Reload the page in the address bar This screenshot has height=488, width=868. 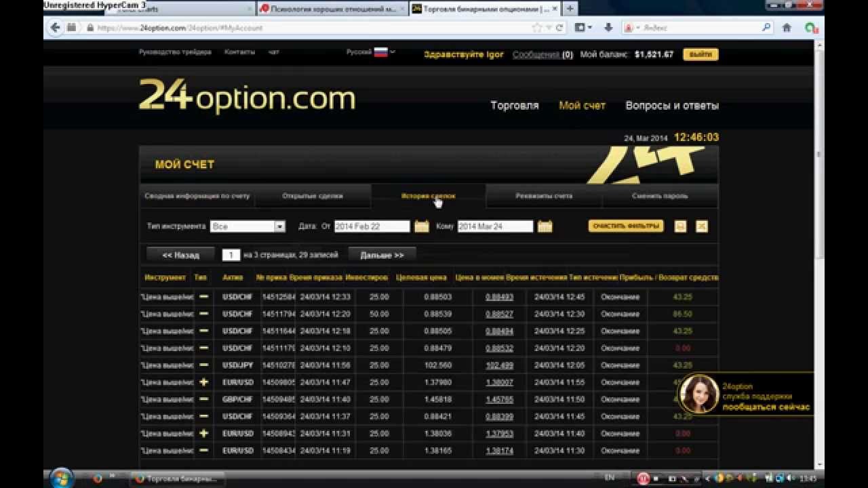[559, 28]
